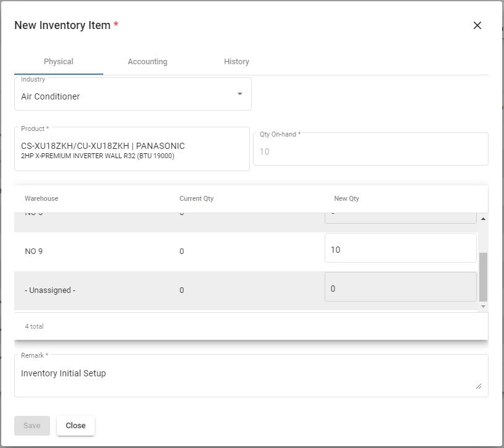Click the Qty On-hand field
Screen dimensions: 504x448
tap(370, 151)
